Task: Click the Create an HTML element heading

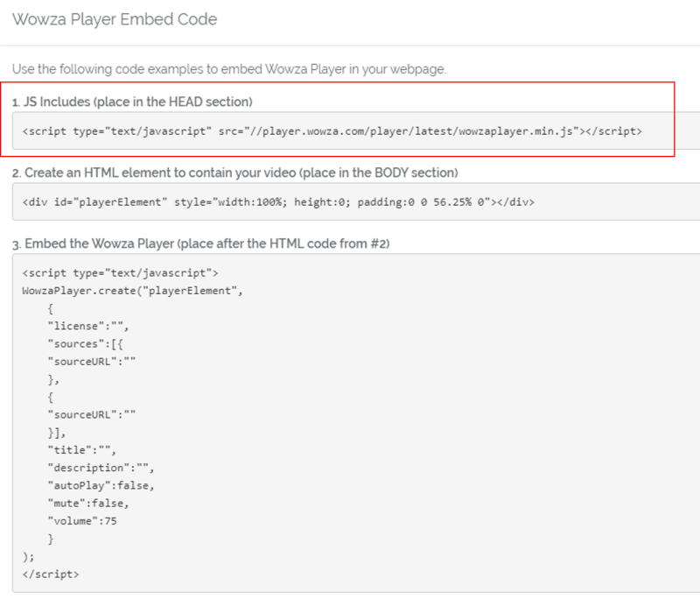Action: [x=235, y=173]
